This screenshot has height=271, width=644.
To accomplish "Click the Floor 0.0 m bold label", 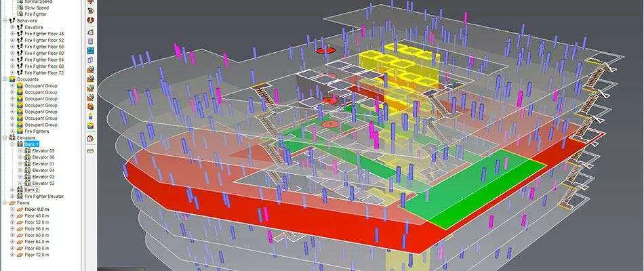I will pos(37,209).
